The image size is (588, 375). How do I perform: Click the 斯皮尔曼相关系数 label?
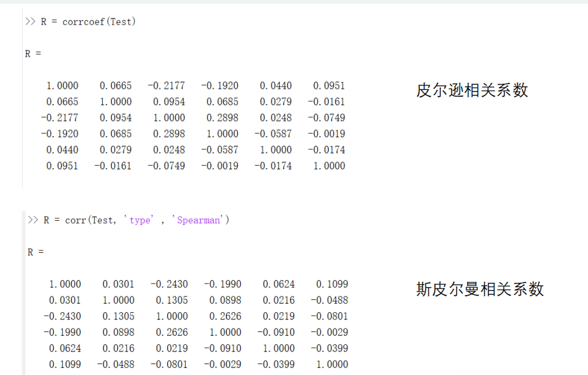pyautogui.click(x=480, y=289)
